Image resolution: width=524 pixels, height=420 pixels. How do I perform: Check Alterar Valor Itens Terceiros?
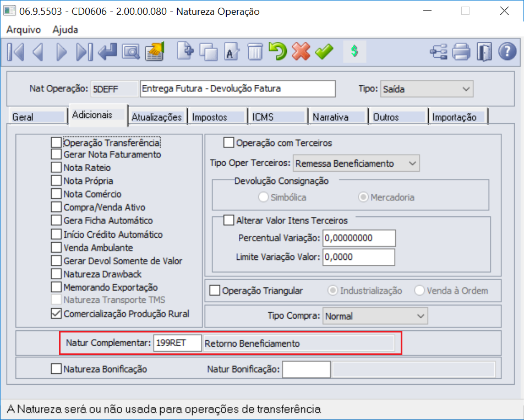[228, 221]
